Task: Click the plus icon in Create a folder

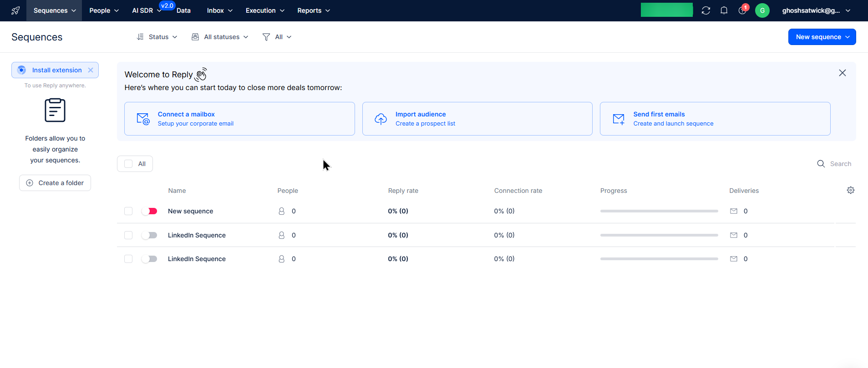Action: click(30, 183)
